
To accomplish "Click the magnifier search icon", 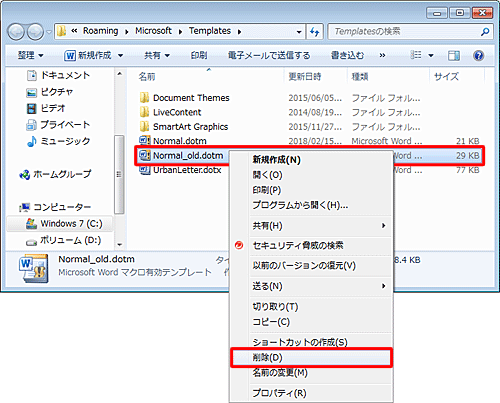I will tap(485, 32).
